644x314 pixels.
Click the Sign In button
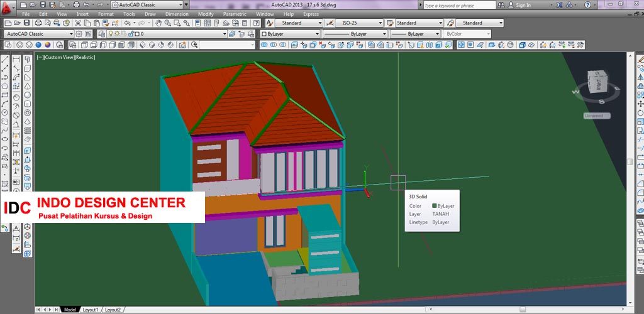(x=519, y=5)
